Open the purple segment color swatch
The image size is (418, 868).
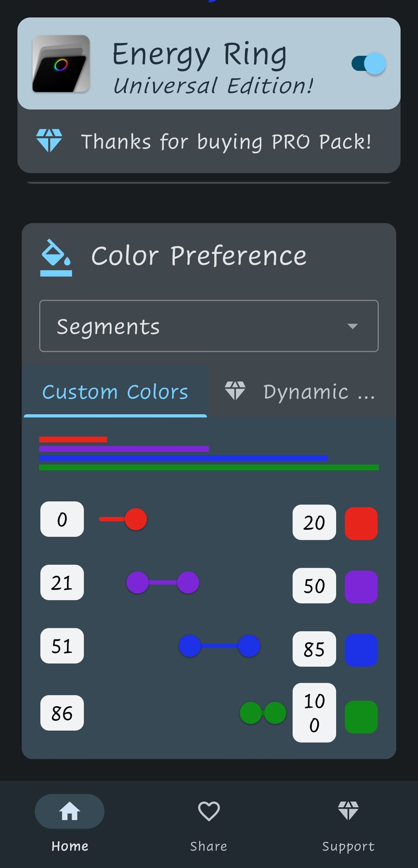(361, 587)
